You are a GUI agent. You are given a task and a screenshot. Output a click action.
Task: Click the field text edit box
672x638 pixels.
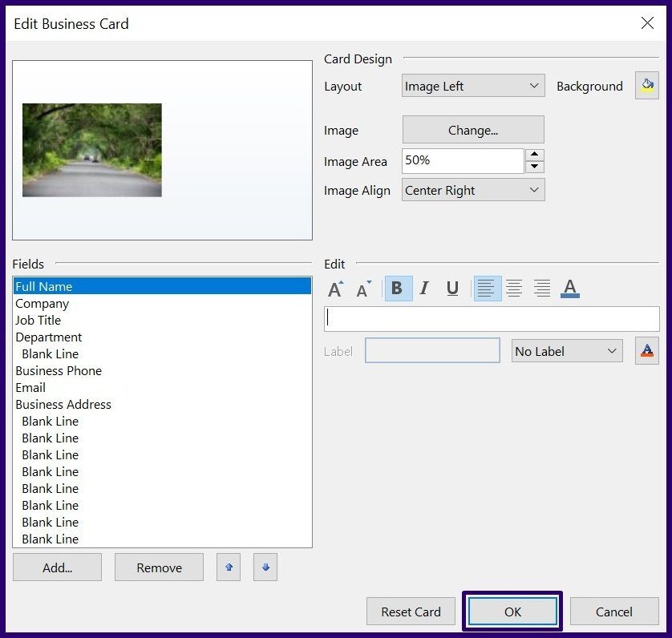tap(492, 318)
